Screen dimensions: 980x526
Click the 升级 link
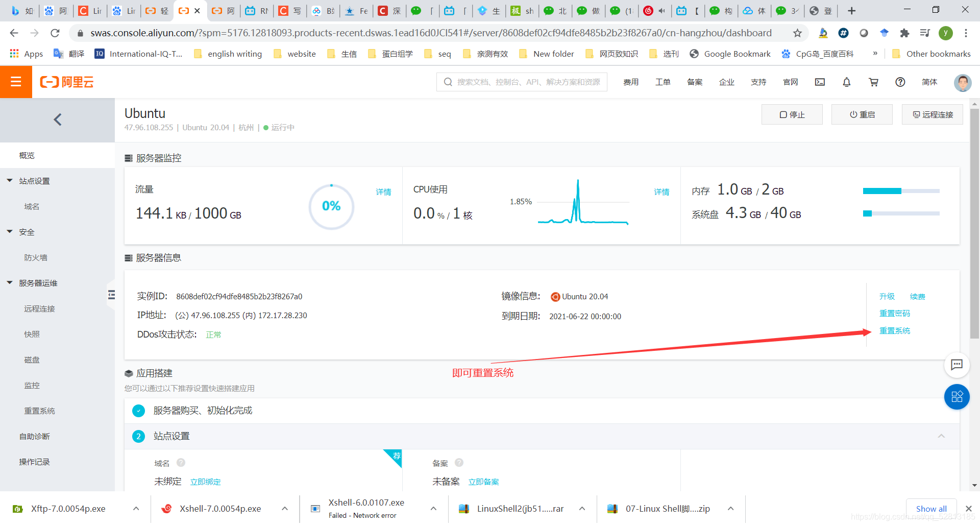(x=887, y=296)
